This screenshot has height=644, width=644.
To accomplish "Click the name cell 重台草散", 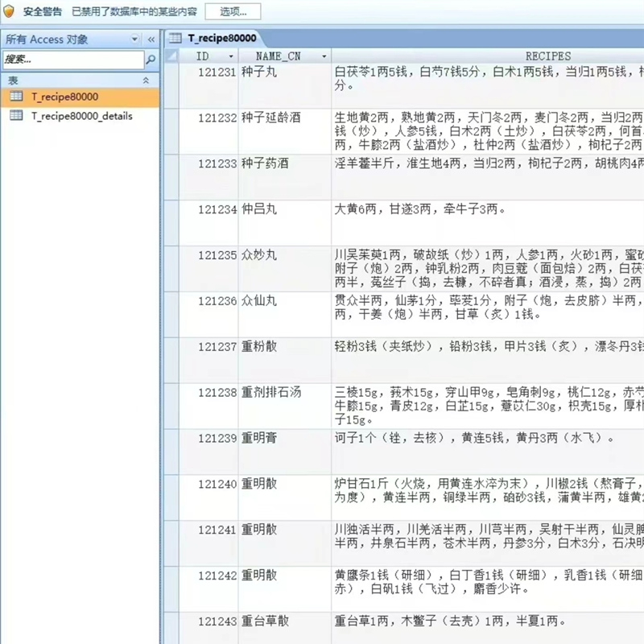I will click(285, 628).
